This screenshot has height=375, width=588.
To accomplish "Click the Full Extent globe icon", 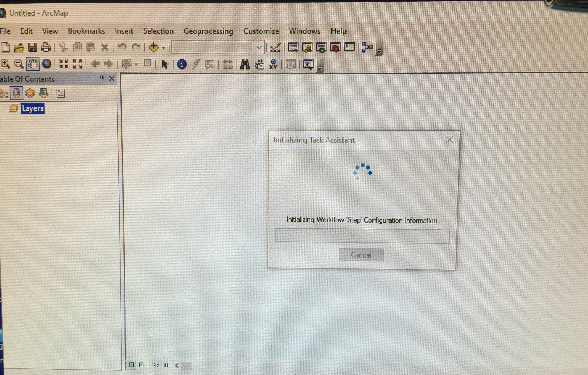I will (47, 64).
